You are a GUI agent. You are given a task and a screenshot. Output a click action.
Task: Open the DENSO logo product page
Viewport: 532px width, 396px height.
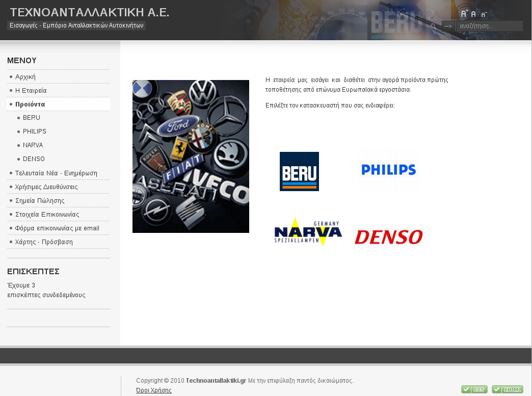tap(389, 237)
